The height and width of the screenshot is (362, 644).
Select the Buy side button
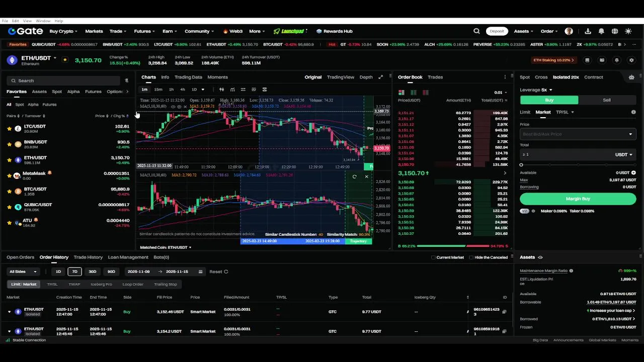pos(549,100)
